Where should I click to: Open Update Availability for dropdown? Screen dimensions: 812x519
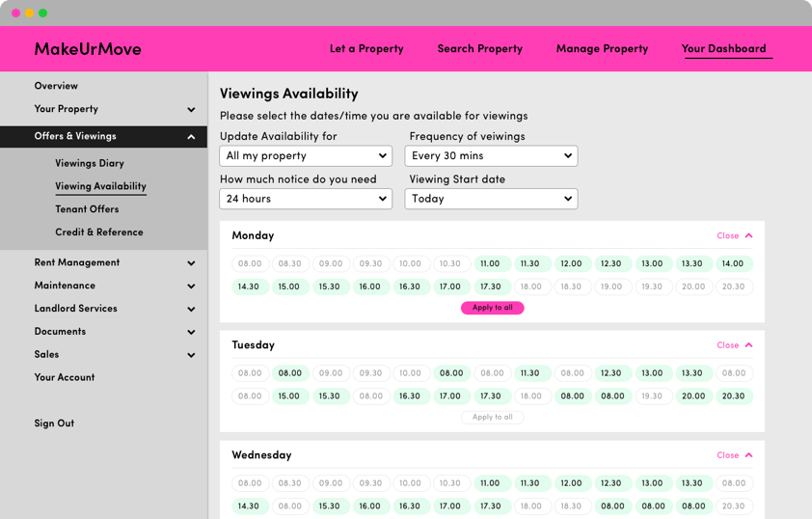pos(306,156)
